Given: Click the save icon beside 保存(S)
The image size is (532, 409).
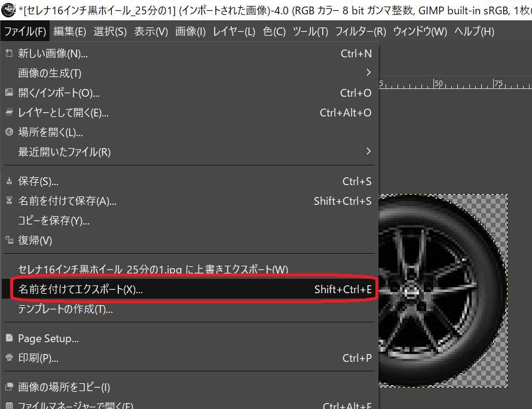Looking at the screenshot, I should [9, 182].
